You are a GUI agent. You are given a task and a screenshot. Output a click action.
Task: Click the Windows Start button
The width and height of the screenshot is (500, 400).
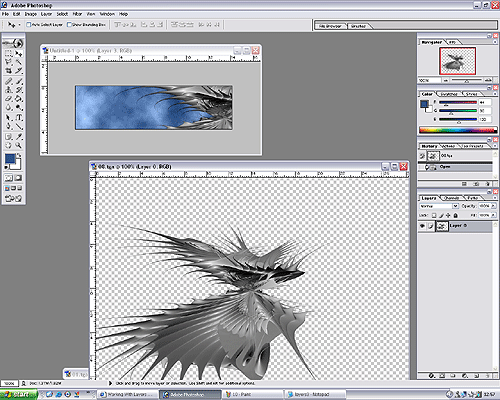click(x=19, y=394)
